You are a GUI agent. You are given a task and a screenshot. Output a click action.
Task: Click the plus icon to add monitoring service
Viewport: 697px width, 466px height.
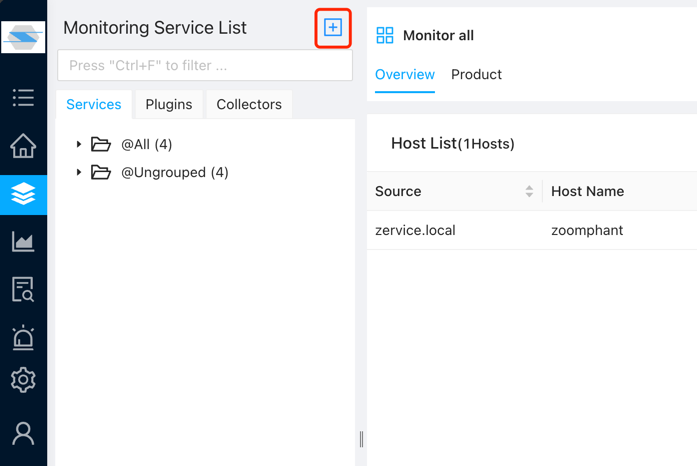pos(333,28)
